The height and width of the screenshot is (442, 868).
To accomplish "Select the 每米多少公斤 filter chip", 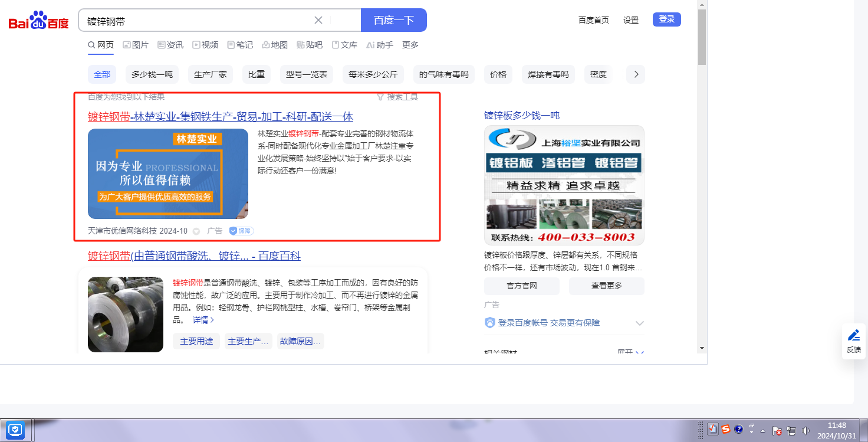I will (x=373, y=74).
